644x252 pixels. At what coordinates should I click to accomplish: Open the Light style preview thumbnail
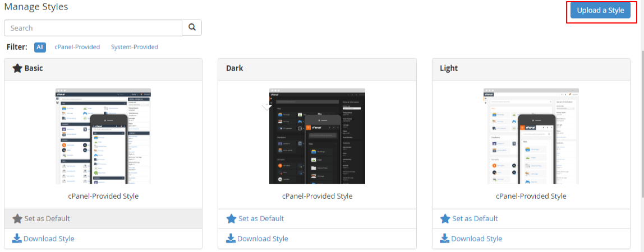531,136
